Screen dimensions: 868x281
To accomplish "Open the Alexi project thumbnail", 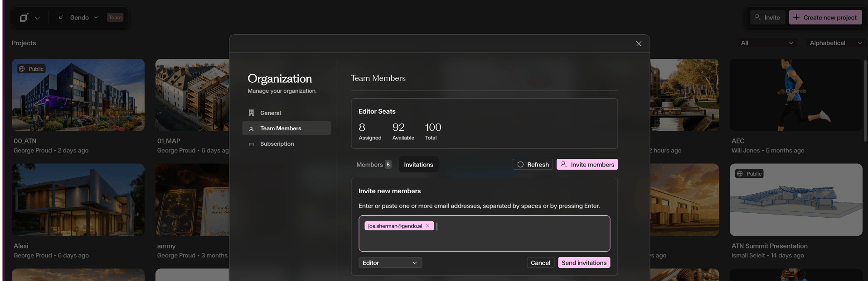I will 78,200.
